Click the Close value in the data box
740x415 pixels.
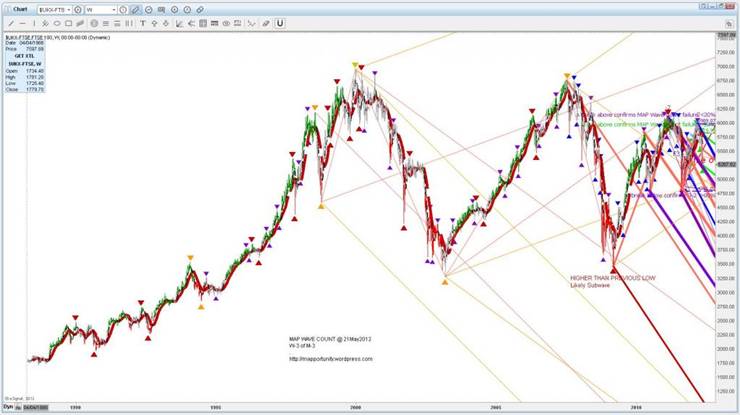click(x=36, y=89)
